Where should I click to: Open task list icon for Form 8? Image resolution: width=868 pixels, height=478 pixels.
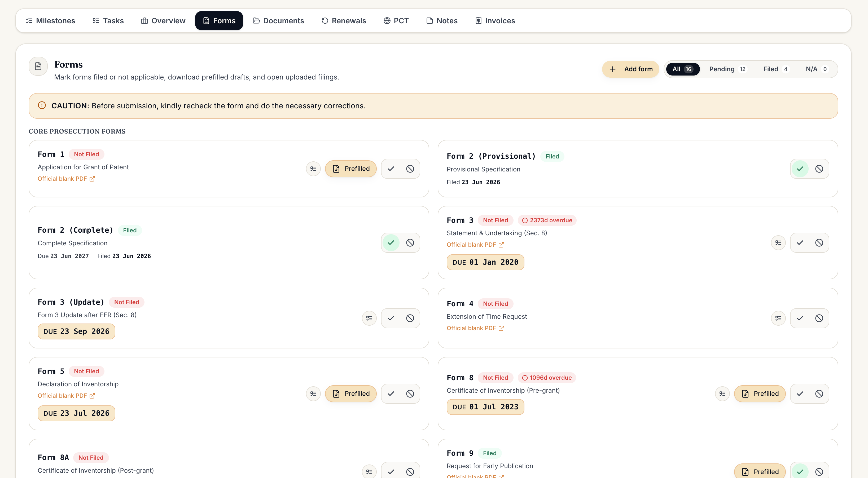point(722,394)
